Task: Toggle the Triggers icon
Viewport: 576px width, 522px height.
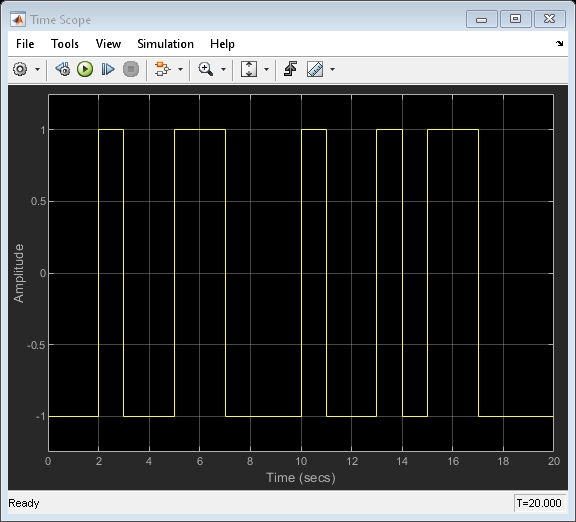Action: coord(291,69)
